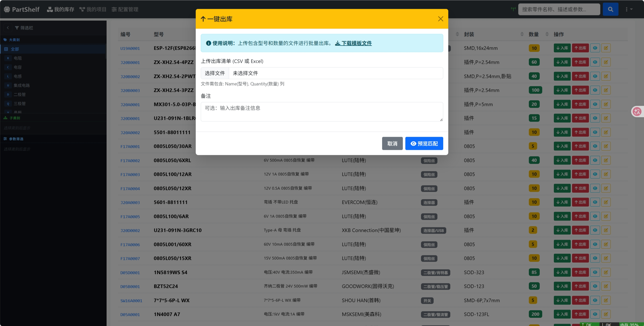Open part code link F17A0004

click(x=130, y=188)
